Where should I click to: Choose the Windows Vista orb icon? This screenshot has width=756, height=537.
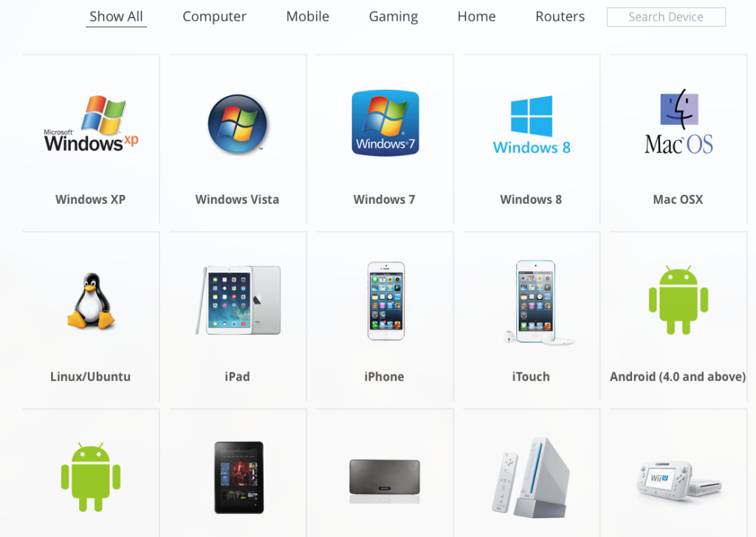(x=237, y=124)
